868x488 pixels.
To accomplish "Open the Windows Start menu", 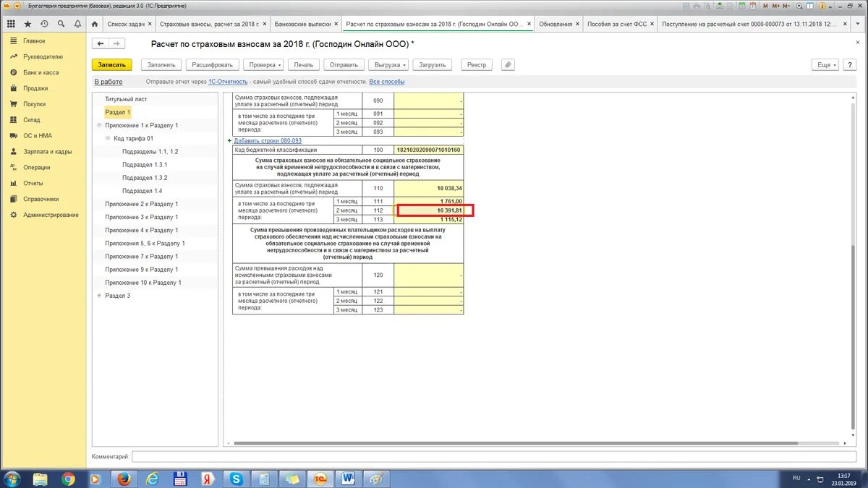I will click(x=12, y=479).
